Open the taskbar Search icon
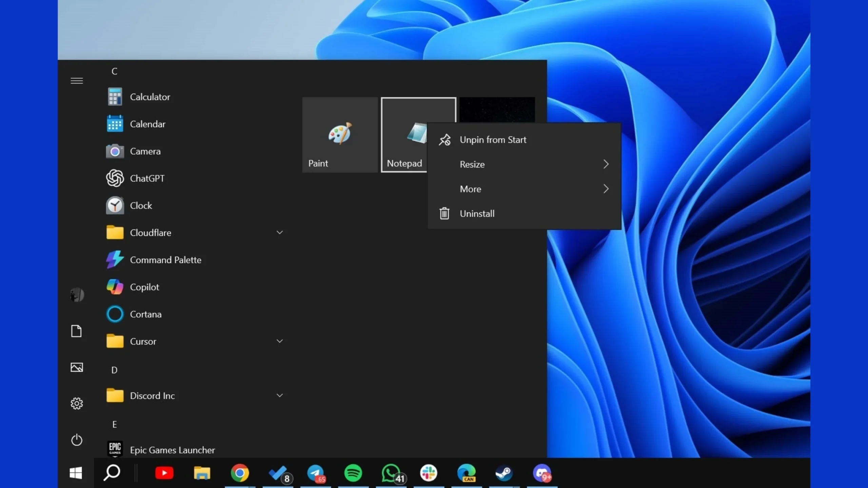The image size is (868, 488). click(112, 473)
